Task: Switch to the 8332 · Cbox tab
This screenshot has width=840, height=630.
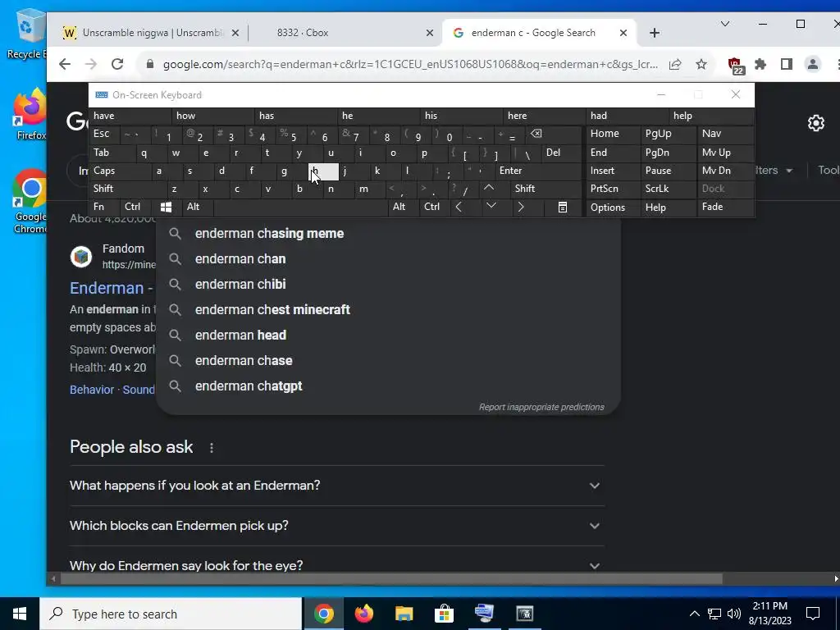Action: pos(345,33)
